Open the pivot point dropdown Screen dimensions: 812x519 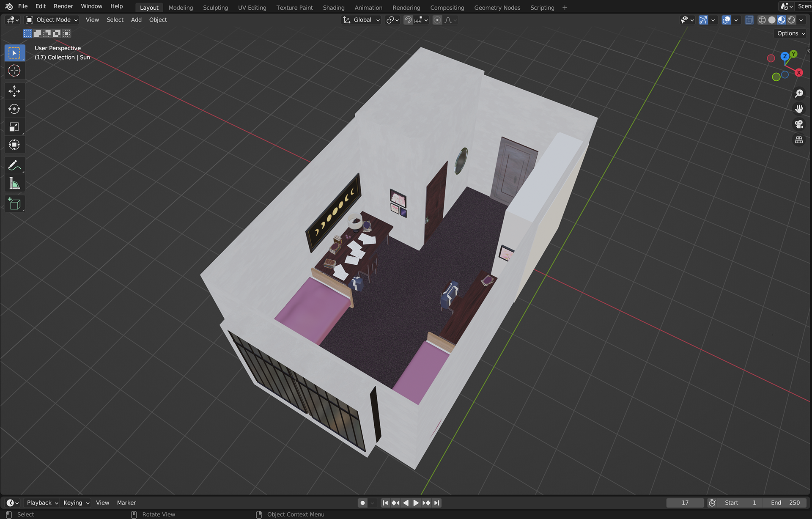tap(393, 20)
